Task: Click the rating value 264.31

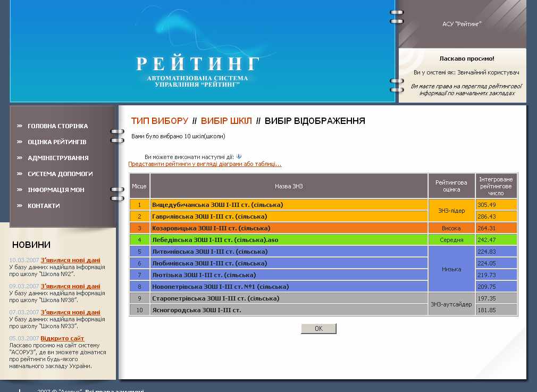Action: coord(486,228)
